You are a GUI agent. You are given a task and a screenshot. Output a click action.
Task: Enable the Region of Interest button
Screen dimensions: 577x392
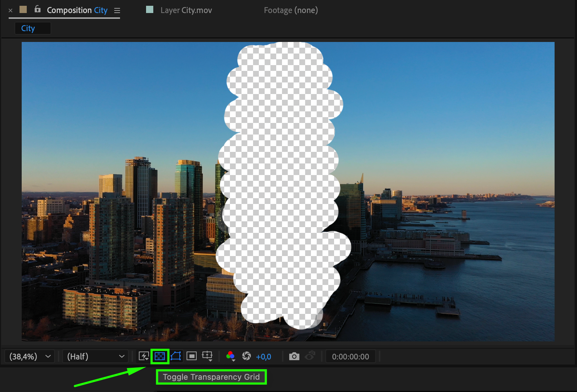click(192, 356)
